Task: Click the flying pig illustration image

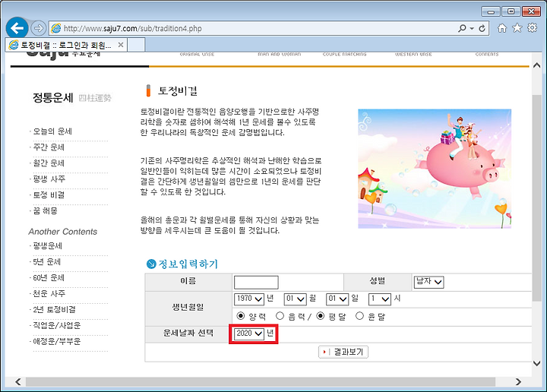Action: click(435, 169)
